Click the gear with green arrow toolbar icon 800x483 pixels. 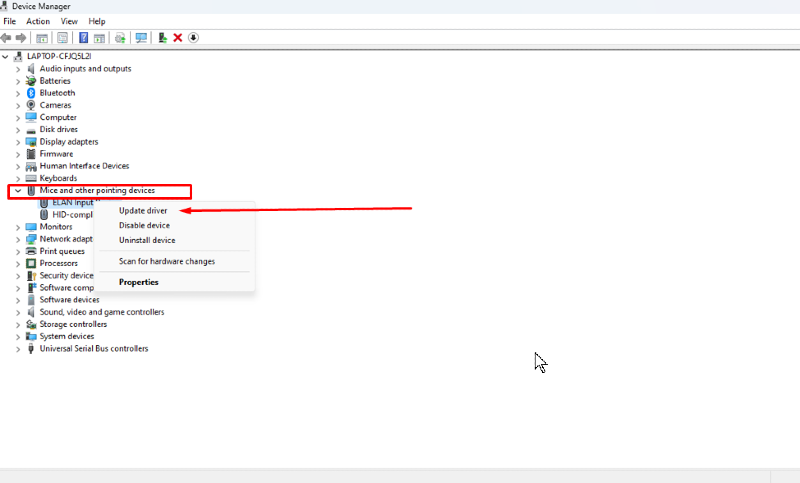(120, 38)
